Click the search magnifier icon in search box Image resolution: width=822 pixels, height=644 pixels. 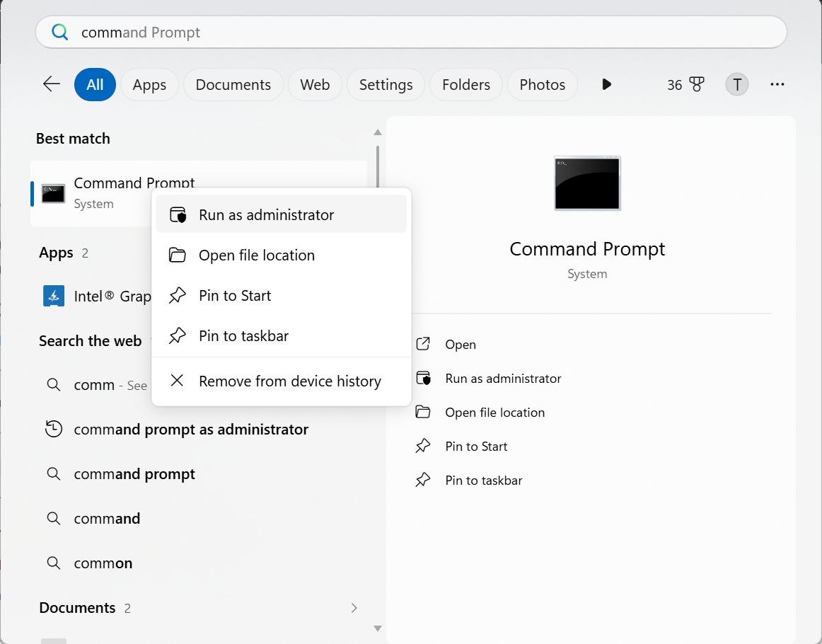[x=59, y=32]
